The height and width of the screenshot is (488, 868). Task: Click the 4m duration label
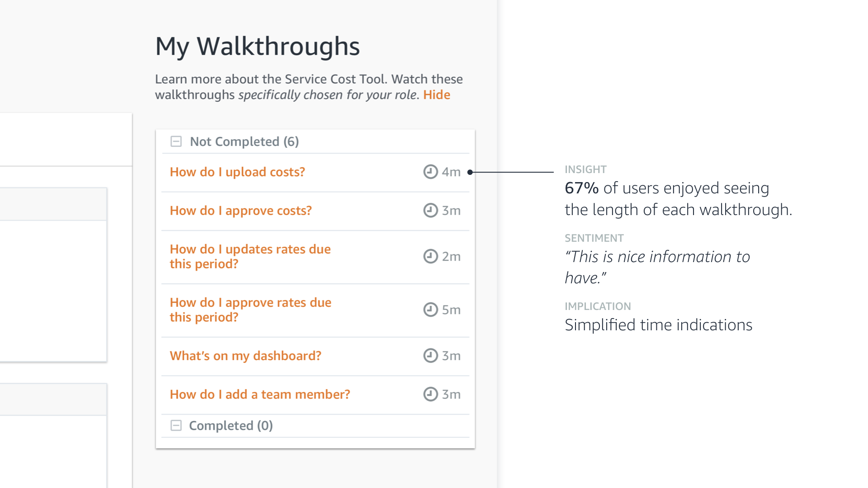pos(451,172)
